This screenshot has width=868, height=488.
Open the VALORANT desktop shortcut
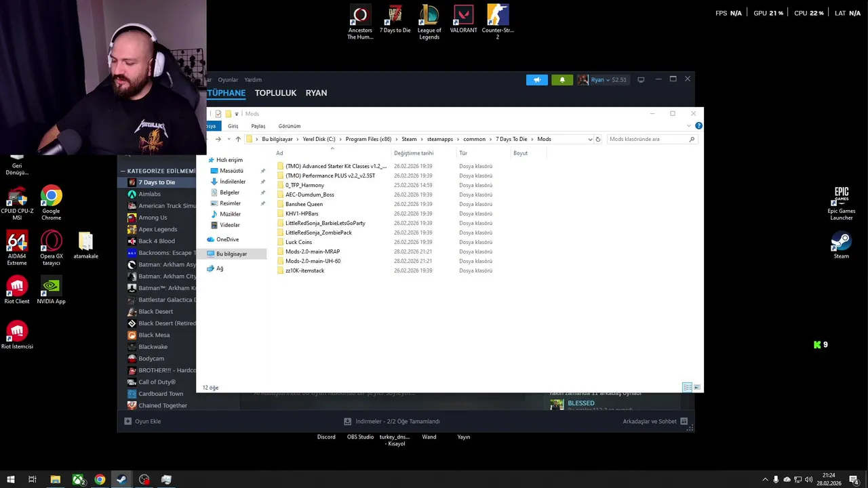[x=464, y=20]
